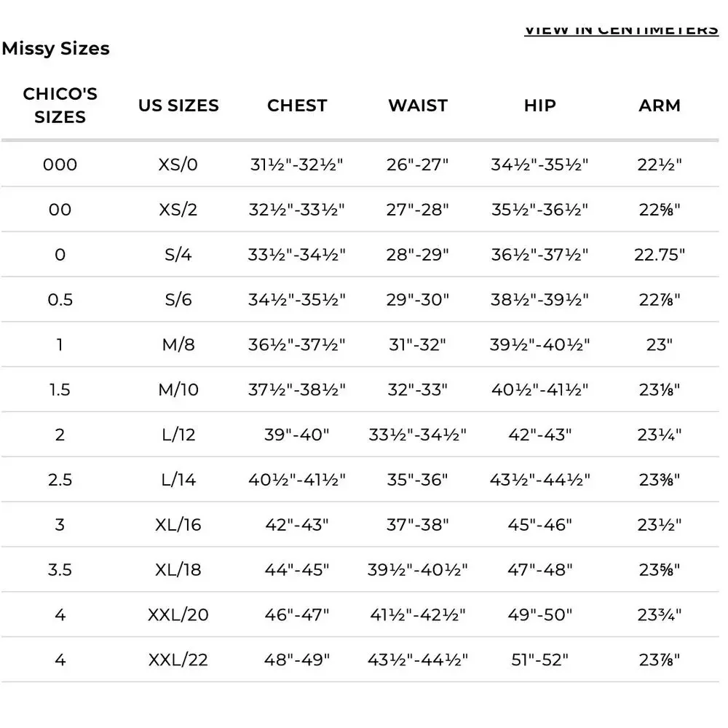Viewport: 728px width, 728px height.
Task: Click the US SIZES column header
Action: point(178,106)
